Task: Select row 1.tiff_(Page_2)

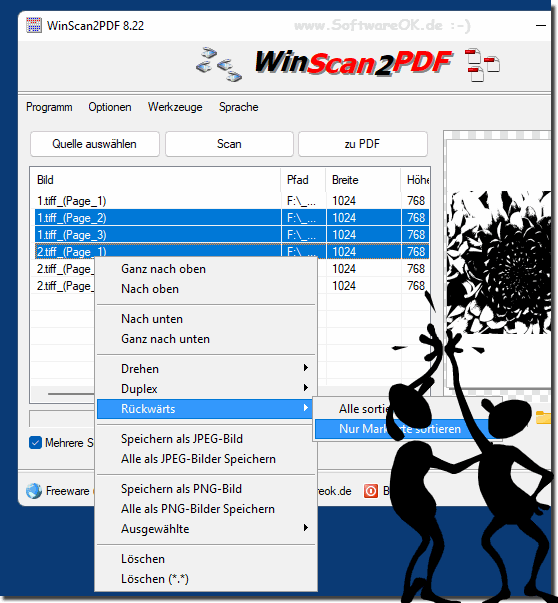Action: [x=232, y=218]
